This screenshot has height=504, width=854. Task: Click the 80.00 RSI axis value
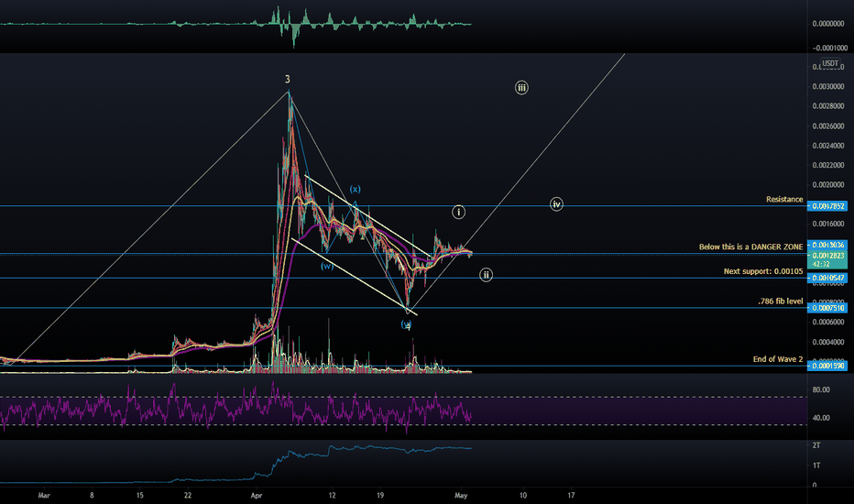click(x=821, y=389)
